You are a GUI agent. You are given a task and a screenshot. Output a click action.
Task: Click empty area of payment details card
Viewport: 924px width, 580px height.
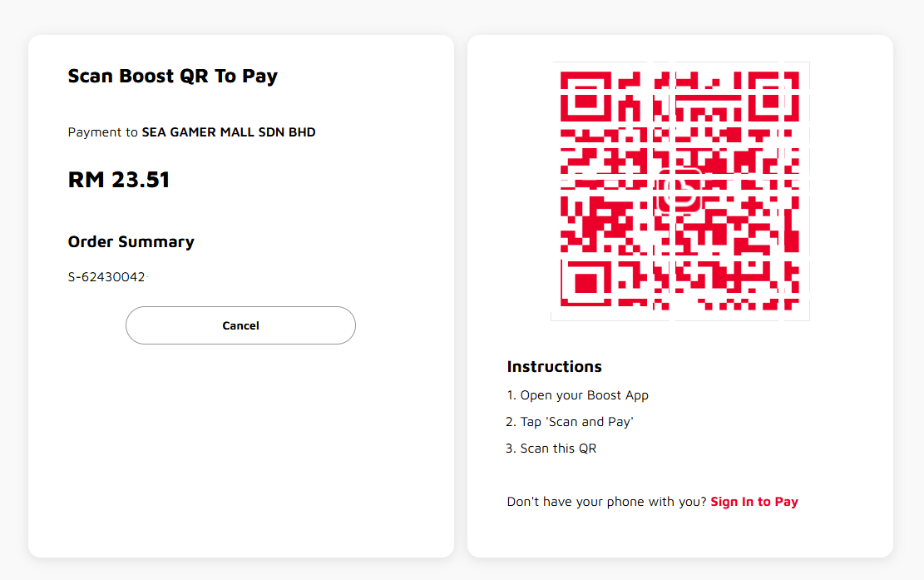240,448
